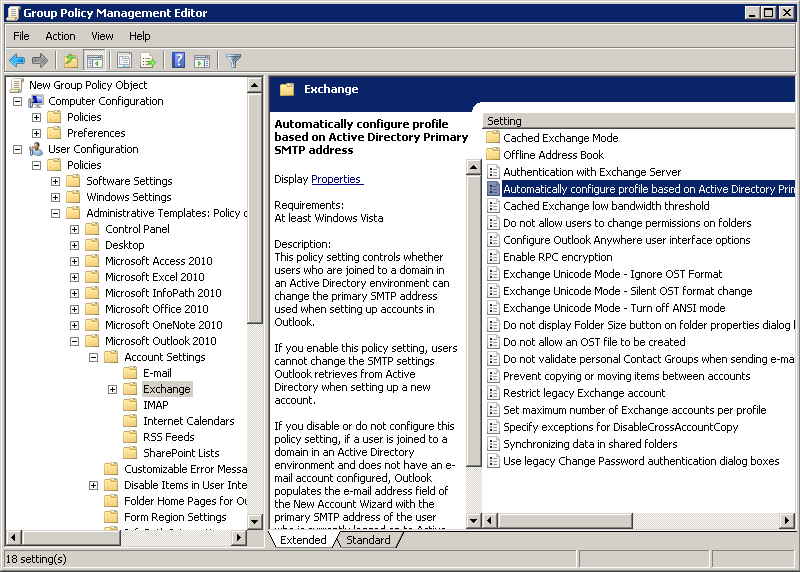
Task: Open the View menu
Action: pyautogui.click(x=102, y=36)
